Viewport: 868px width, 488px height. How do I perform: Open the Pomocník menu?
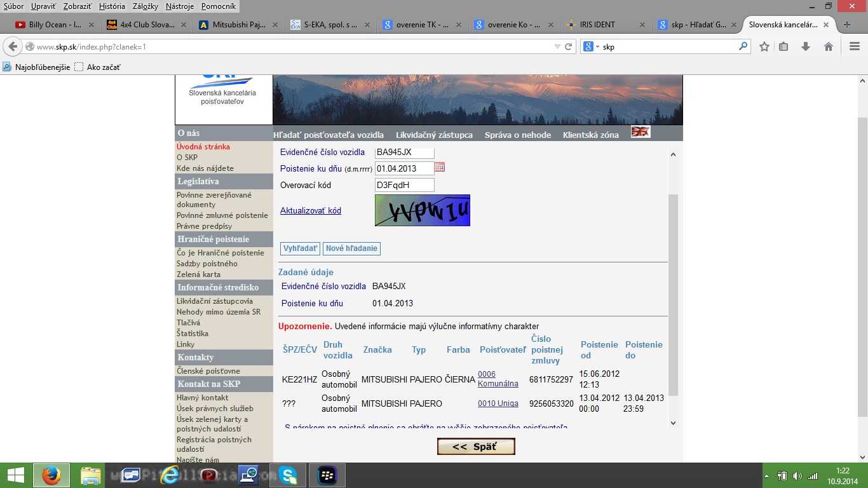[x=219, y=6]
